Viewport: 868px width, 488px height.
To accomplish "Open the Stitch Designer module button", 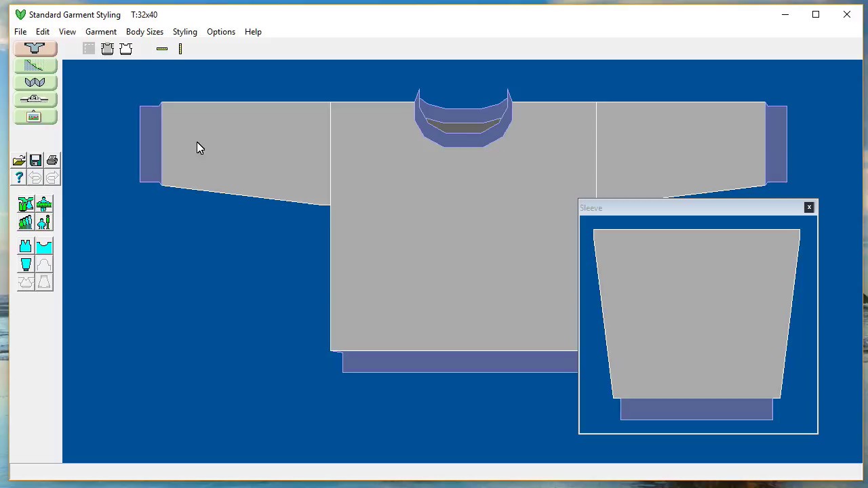I will pyautogui.click(x=35, y=83).
